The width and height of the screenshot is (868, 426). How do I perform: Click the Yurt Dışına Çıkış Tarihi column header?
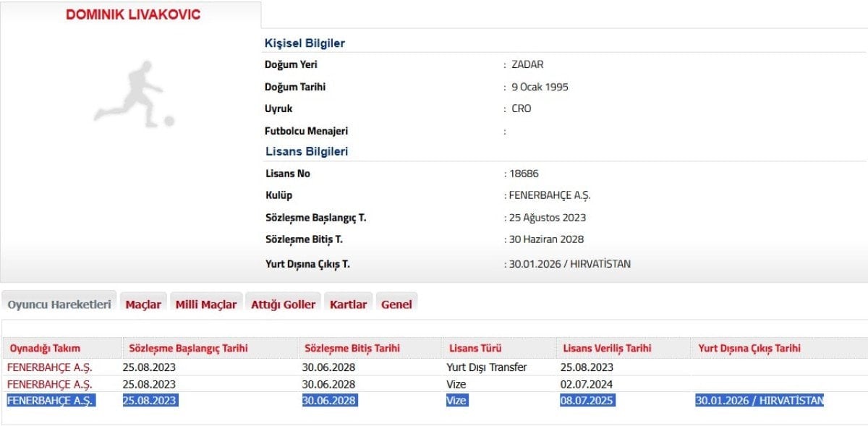[749, 348]
